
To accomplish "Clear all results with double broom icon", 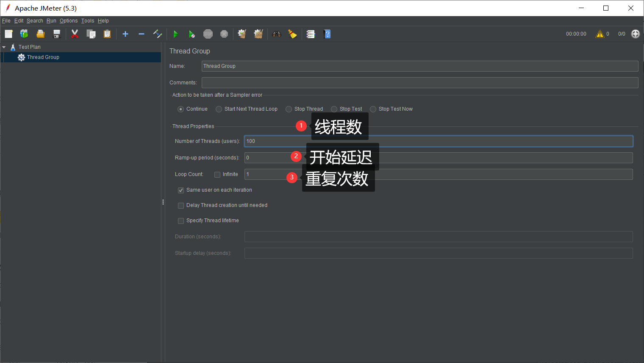I will coord(258,34).
